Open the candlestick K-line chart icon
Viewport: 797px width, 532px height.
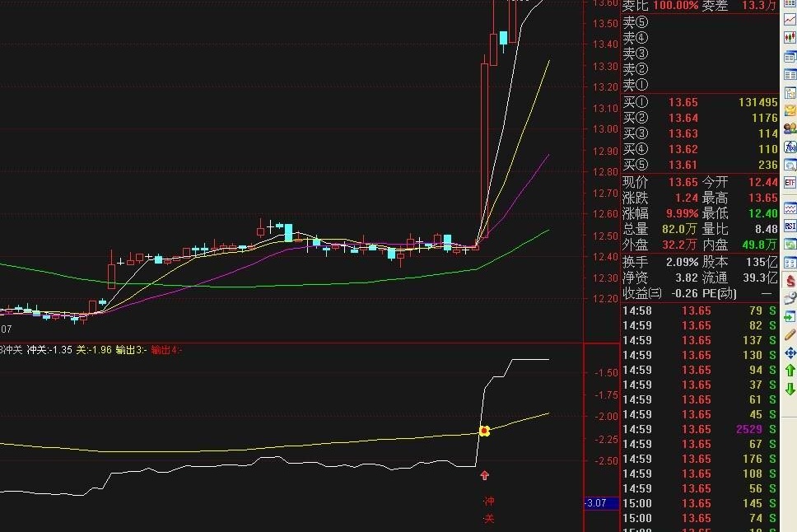click(790, 38)
